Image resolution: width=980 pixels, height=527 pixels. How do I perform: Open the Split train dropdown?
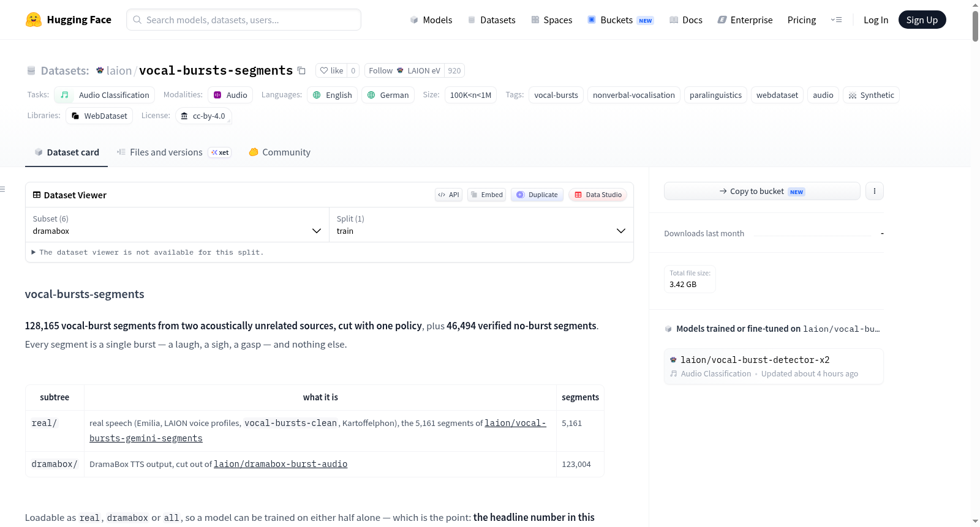(481, 225)
